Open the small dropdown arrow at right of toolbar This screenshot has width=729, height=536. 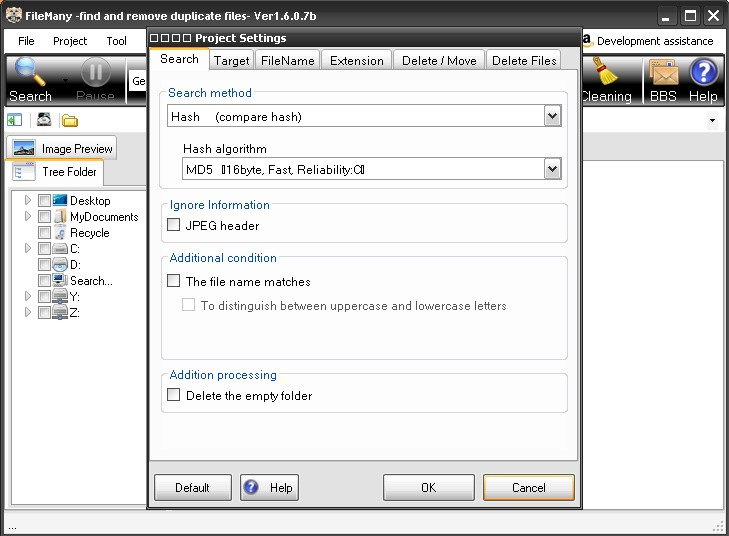(712, 121)
